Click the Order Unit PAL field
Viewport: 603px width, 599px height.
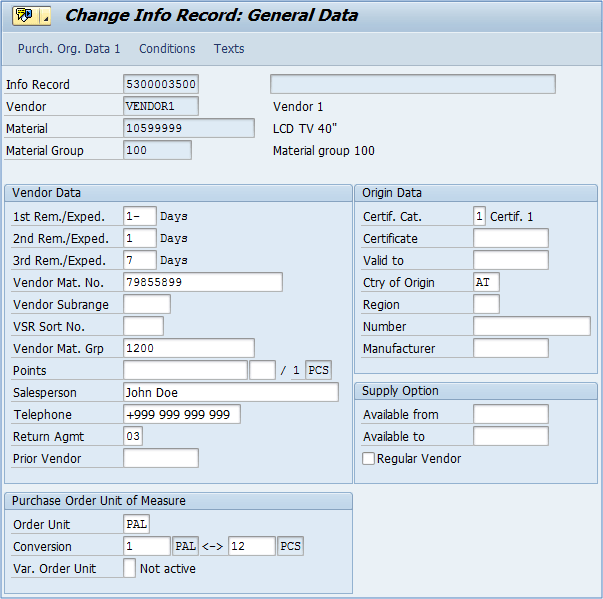coord(136,525)
